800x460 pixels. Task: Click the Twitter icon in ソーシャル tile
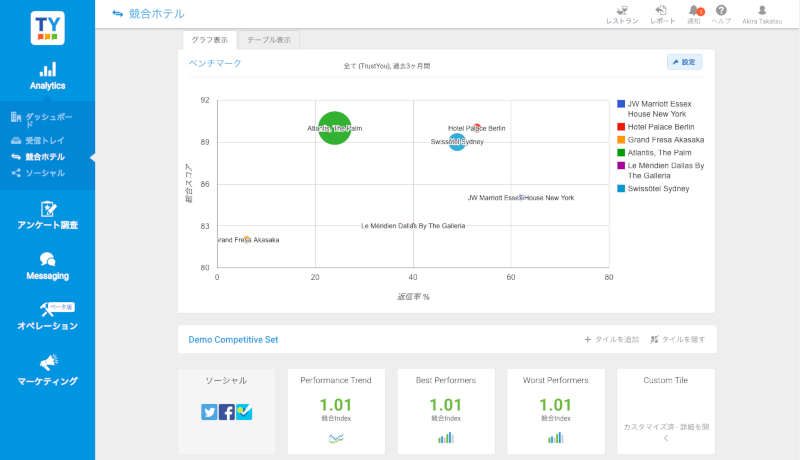209,412
